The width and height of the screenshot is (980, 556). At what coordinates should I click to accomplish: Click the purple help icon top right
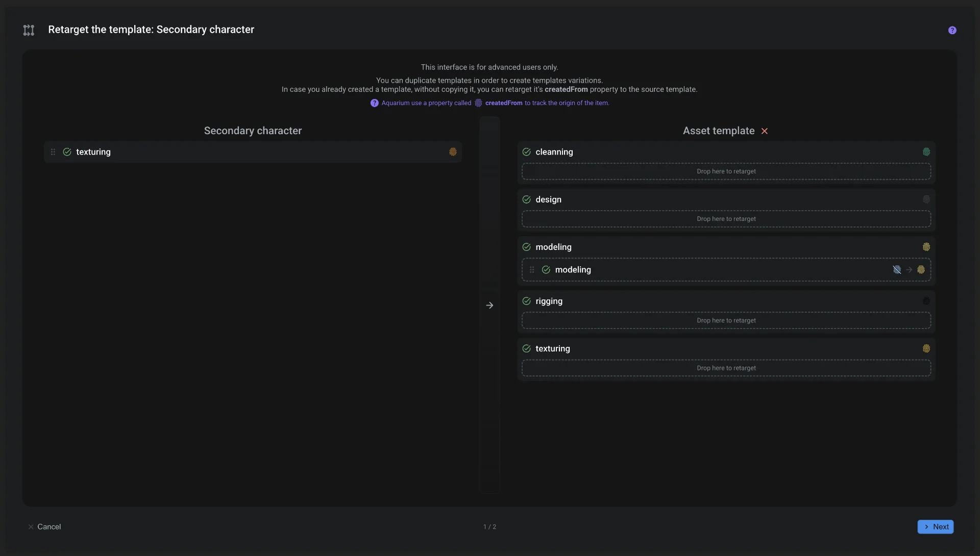click(952, 30)
